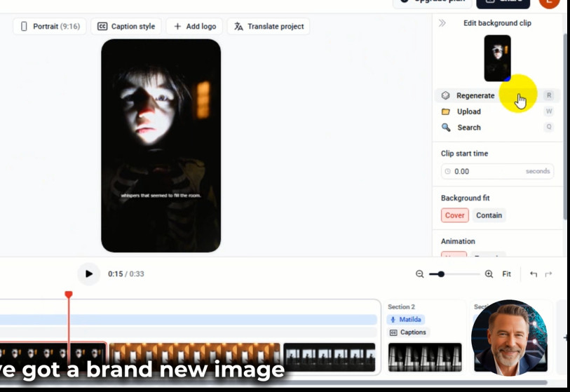Select the Section 2 background clip thumbnail

pyautogui.click(x=425, y=357)
